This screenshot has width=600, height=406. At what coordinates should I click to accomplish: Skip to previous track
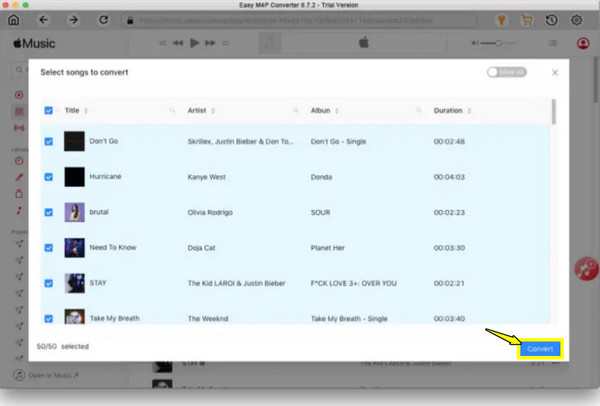[178, 43]
